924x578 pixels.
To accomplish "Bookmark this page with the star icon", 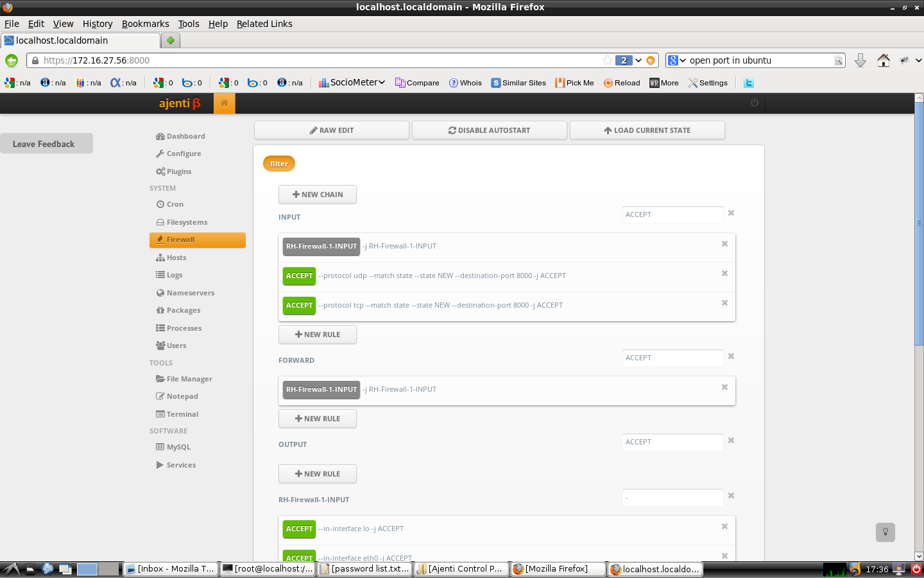I will pos(607,60).
